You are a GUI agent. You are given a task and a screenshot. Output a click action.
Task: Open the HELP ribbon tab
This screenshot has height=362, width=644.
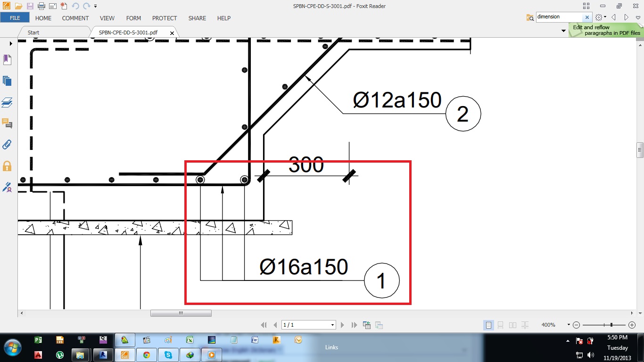(x=224, y=18)
